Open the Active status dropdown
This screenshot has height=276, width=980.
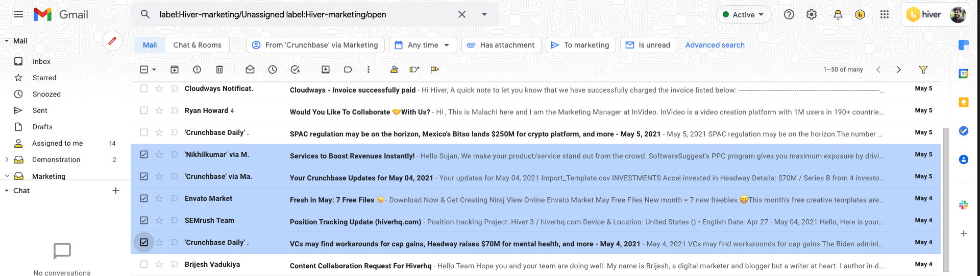tap(744, 15)
